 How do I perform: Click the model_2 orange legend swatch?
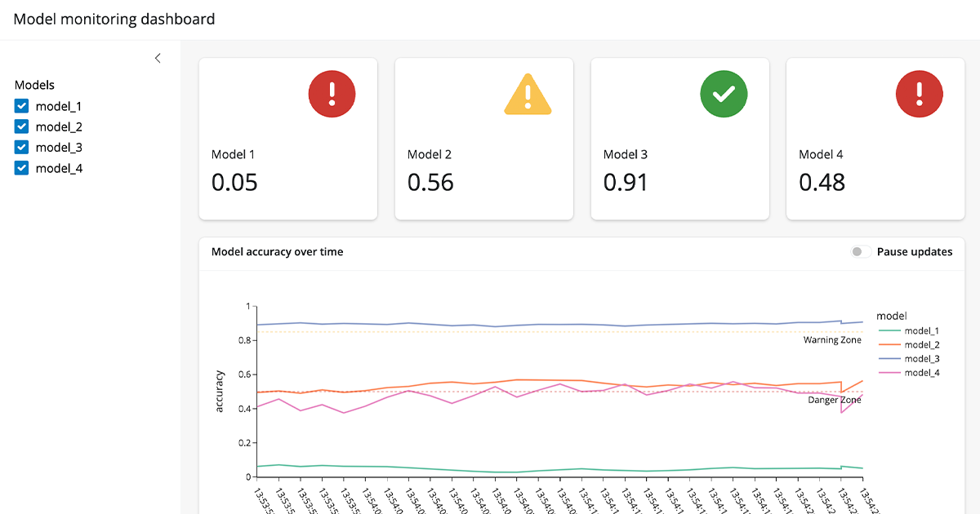pos(889,344)
